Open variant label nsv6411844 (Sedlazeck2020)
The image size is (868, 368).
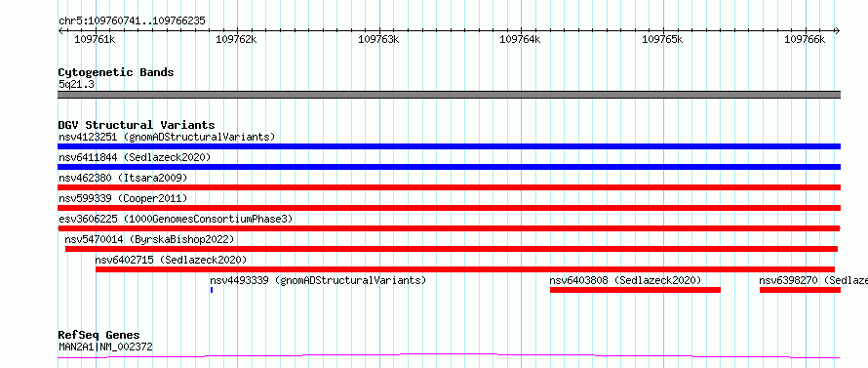pos(135,157)
